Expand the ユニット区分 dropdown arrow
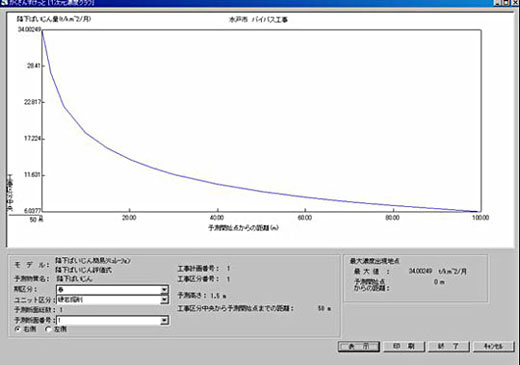Viewport: 520px width, 365px height. click(164, 300)
